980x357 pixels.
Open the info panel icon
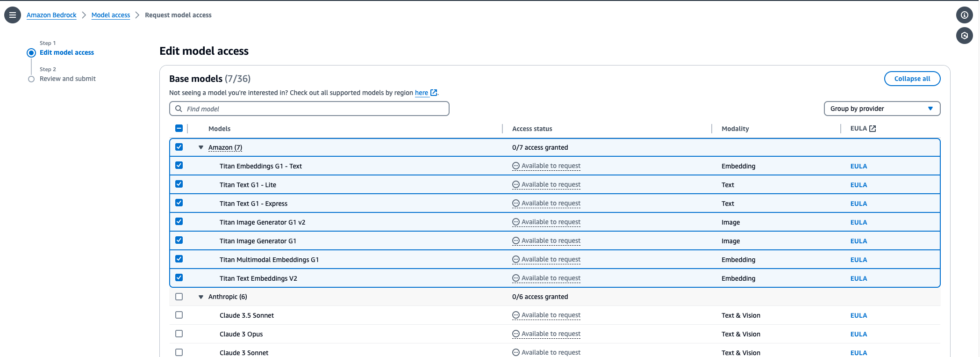point(964,15)
